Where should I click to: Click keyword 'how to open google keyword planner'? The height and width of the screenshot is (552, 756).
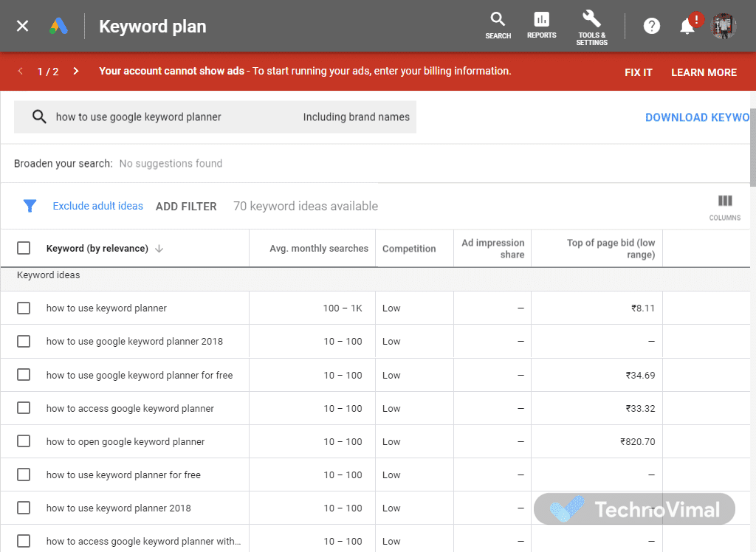tap(126, 441)
